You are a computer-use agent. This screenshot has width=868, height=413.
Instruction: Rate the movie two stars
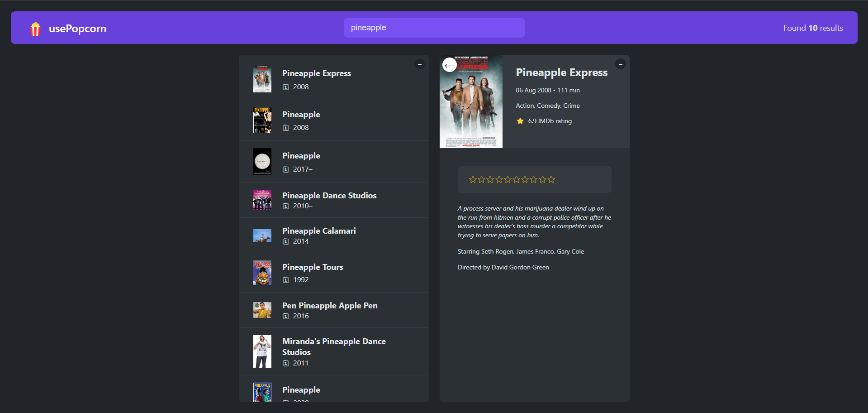482,179
